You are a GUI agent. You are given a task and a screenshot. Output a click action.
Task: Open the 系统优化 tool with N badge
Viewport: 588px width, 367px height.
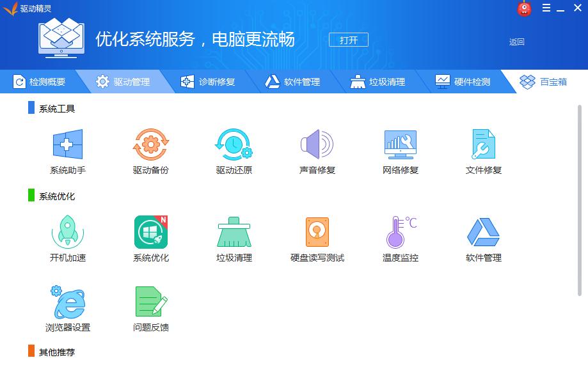click(x=151, y=231)
